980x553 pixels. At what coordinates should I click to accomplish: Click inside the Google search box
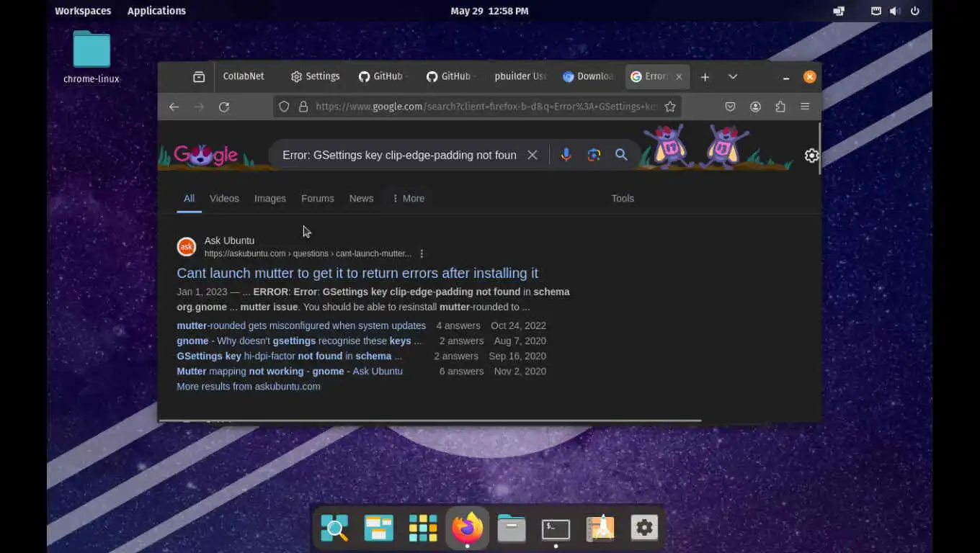(399, 155)
